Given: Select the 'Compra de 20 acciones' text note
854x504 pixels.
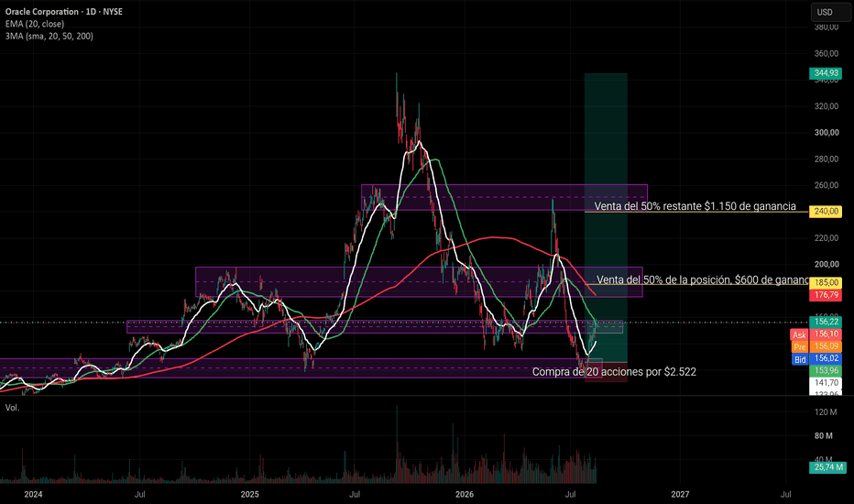Looking at the screenshot, I should tap(614, 372).
